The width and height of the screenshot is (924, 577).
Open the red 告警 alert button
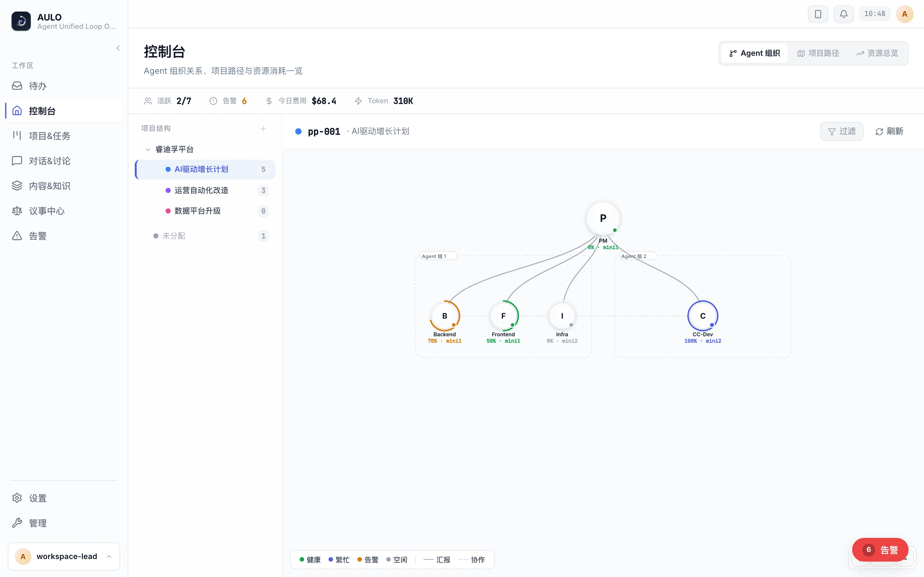tap(880, 550)
